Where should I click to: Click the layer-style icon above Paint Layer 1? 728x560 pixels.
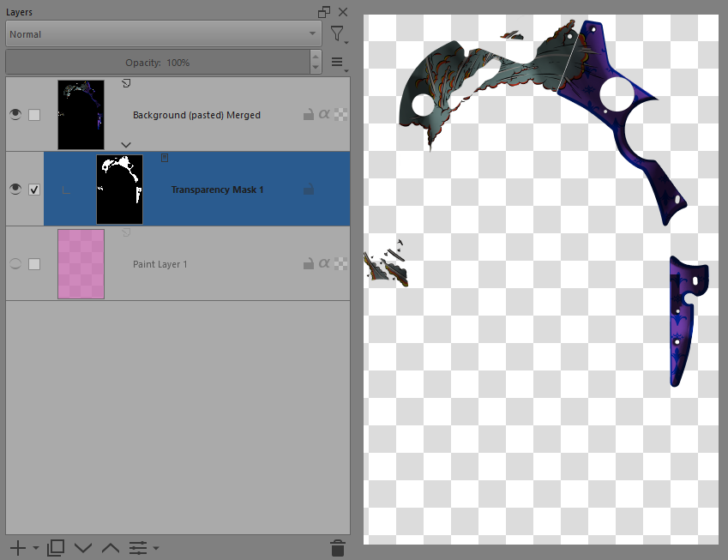126,232
